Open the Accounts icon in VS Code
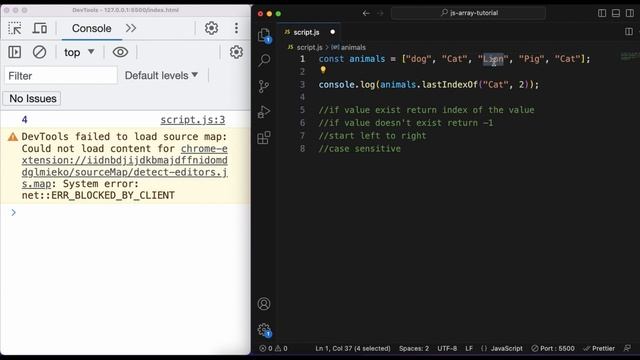Screen dimensions: 640x360 [x=264, y=304]
